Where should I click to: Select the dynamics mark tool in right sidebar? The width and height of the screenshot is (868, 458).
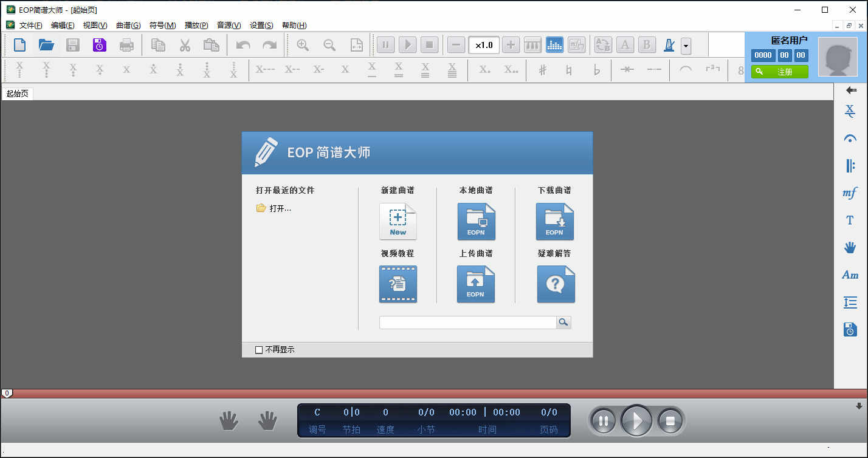click(849, 193)
